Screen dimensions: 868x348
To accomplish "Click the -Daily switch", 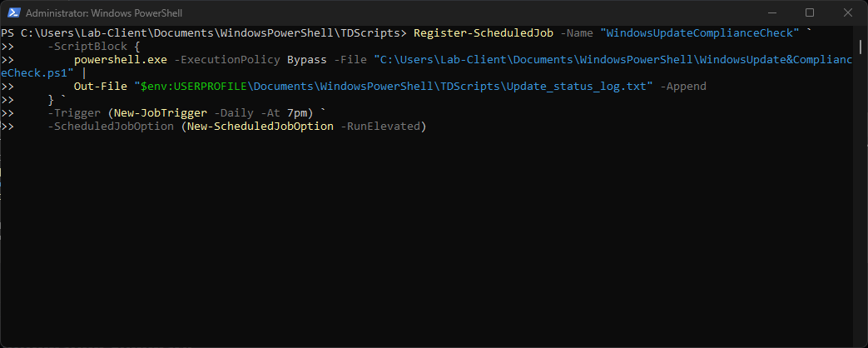I will coord(234,113).
